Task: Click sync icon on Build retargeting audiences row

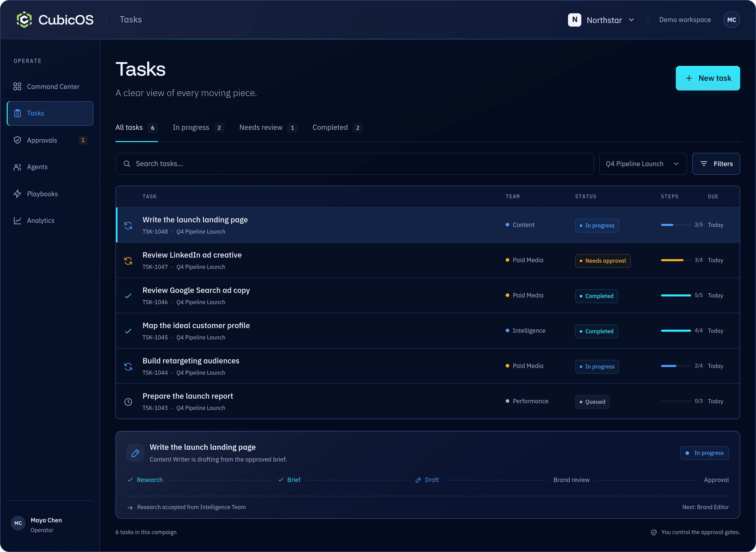Action: [x=128, y=366]
